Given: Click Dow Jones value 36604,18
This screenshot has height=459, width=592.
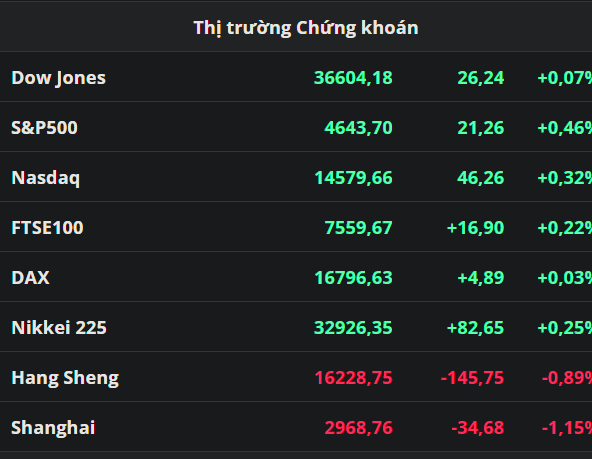Looking at the screenshot, I should [353, 78].
